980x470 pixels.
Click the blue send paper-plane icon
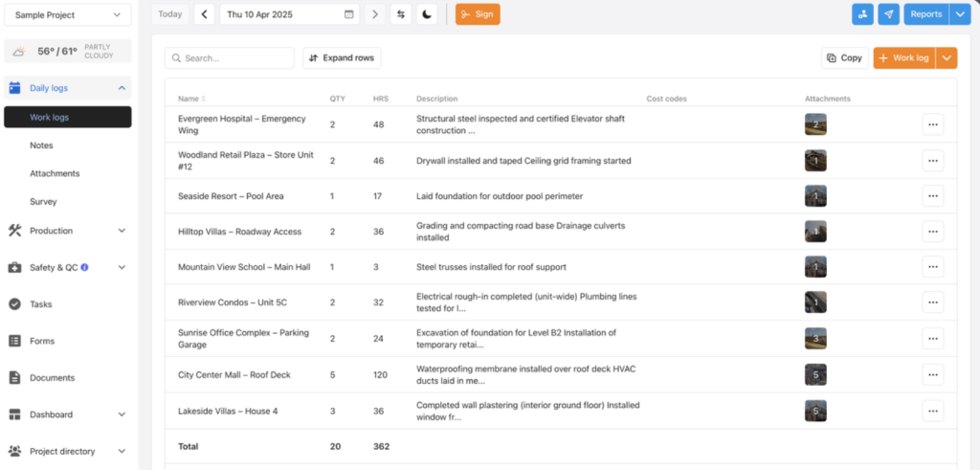(889, 14)
